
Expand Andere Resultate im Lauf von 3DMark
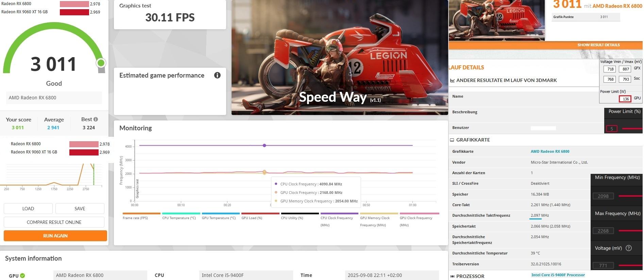(x=506, y=80)
